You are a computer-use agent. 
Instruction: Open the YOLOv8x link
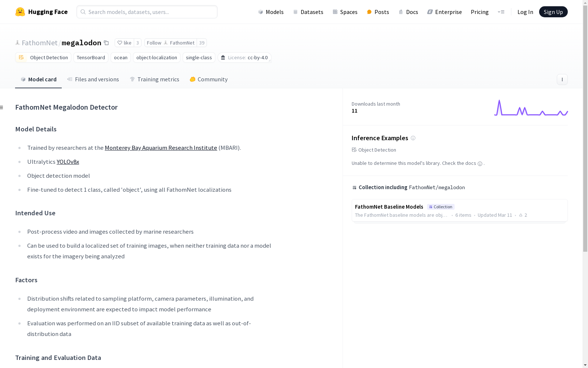68,162
